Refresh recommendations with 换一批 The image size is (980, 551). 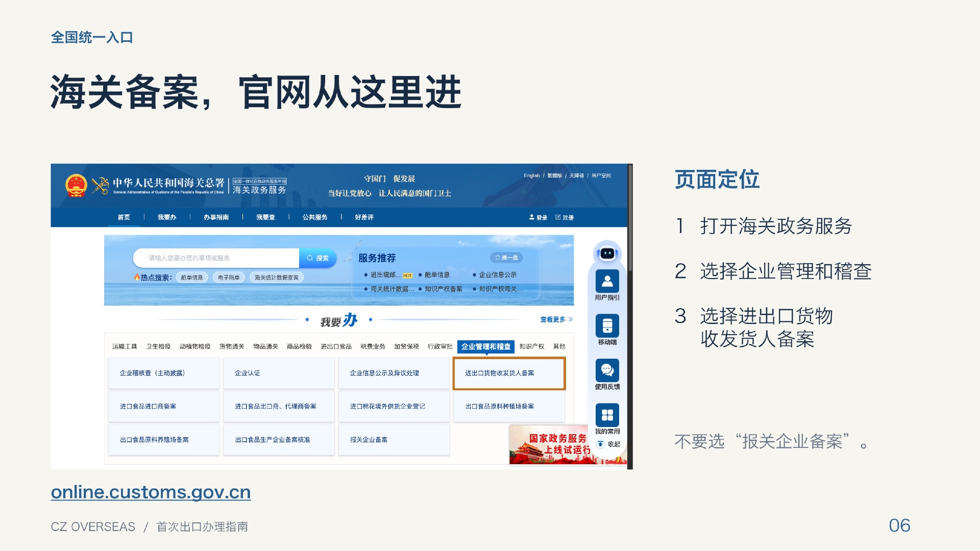tap(506, 258)
